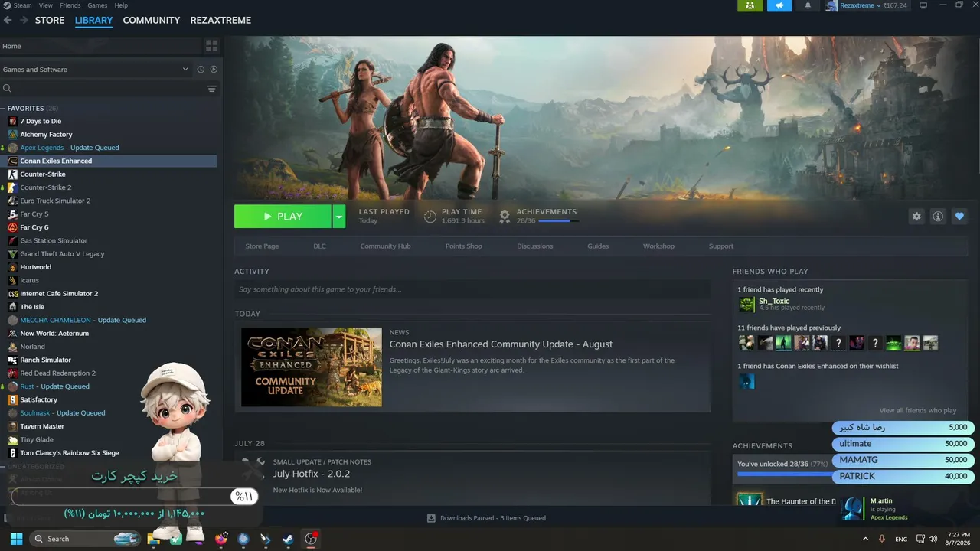
Task: Select the Far Cry 6 game icon
Action: click(x=12, y=227)
